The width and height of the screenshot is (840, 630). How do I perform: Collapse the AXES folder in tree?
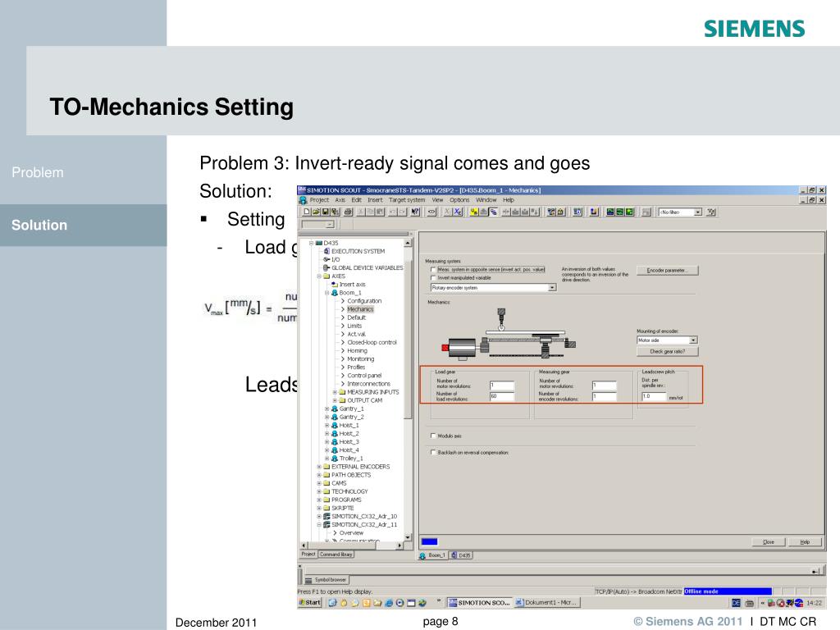point(319,276)
